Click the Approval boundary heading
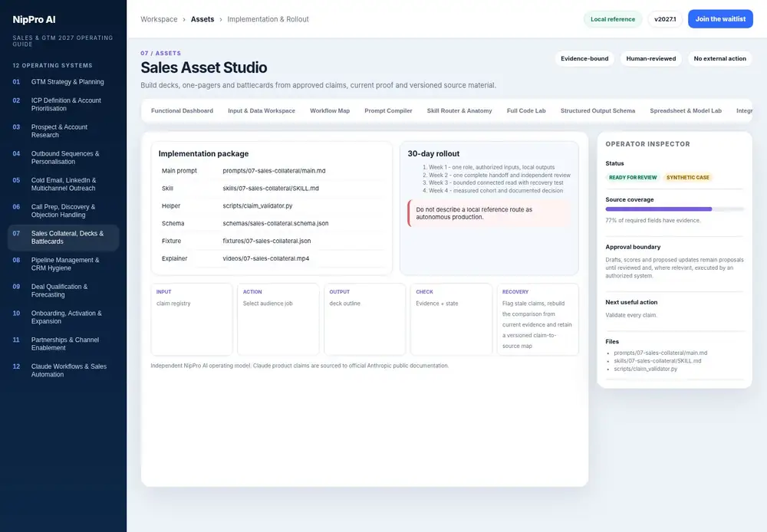 (633, 247)
